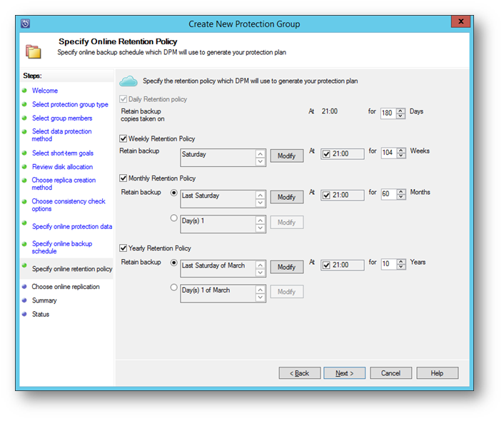Select Last Saturday of March list entry
Viewport: 504px width, 421px height.
point(213,265)
